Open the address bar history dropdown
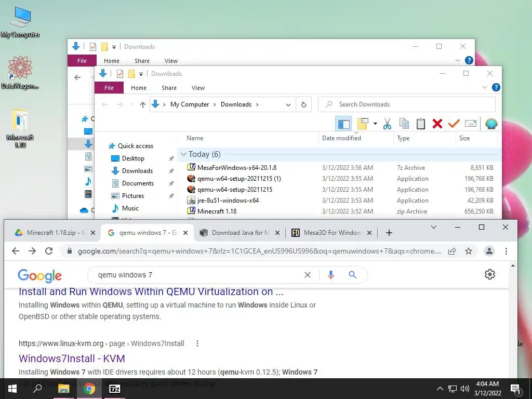532x399 pixels. pos(288,105)
